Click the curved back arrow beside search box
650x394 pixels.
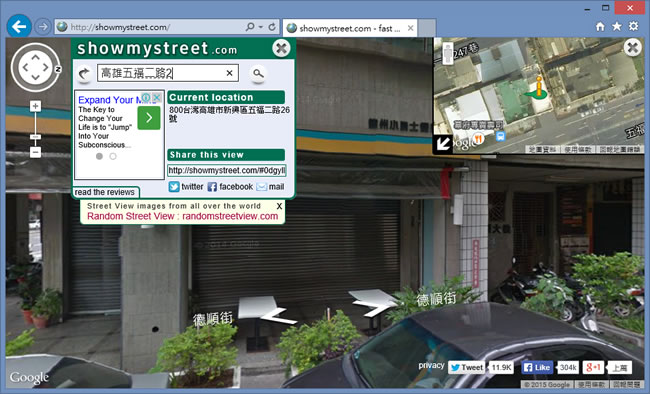coord(84,74)
